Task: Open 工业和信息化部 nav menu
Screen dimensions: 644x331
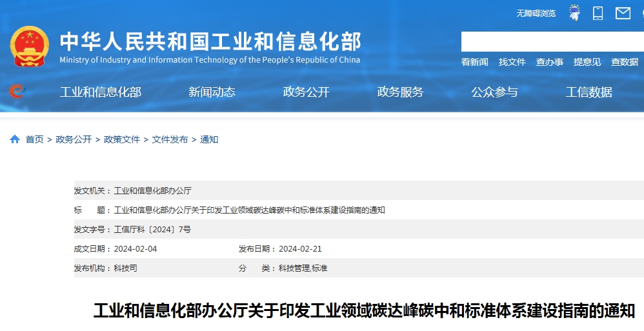Action: coord(100,92)
